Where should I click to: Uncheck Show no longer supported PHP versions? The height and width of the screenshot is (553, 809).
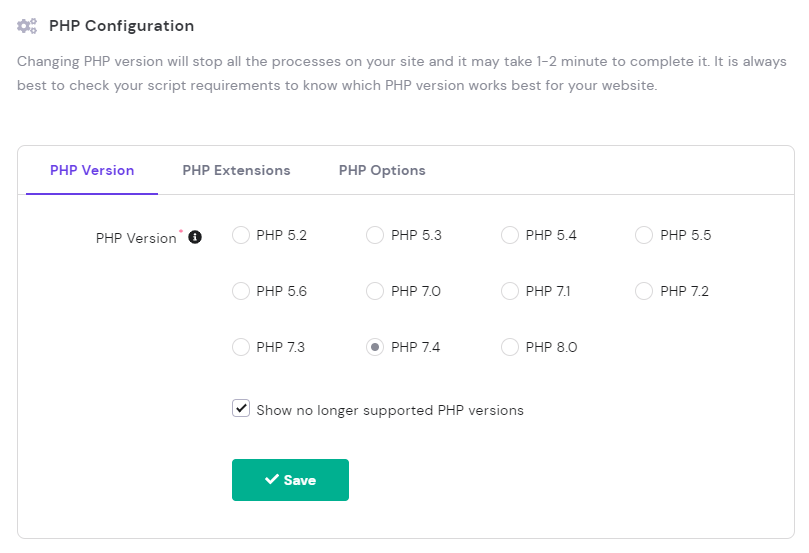click(x=241, y=409)
